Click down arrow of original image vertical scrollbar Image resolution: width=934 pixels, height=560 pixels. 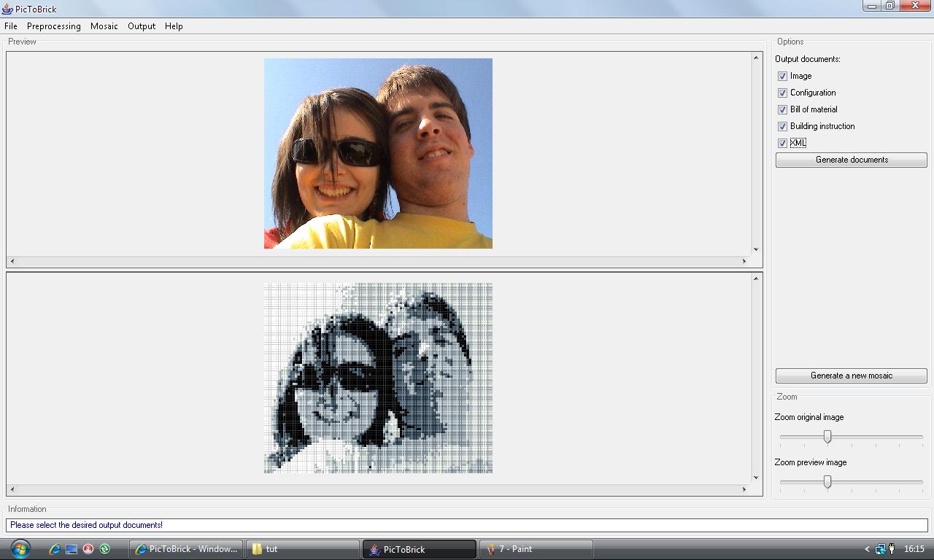pyautogui.click(x=757, y=250)
